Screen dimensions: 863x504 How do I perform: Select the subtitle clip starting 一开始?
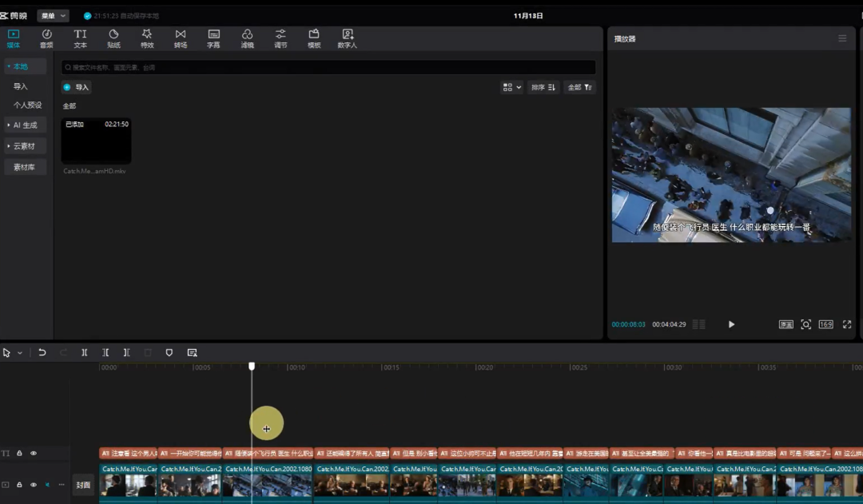tap(190, 454)
